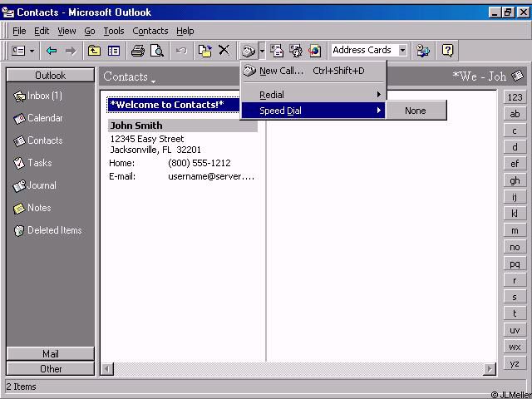Jump to gh index tab
The width and height of the screenshot is (532, 399).
click(515, 180)
